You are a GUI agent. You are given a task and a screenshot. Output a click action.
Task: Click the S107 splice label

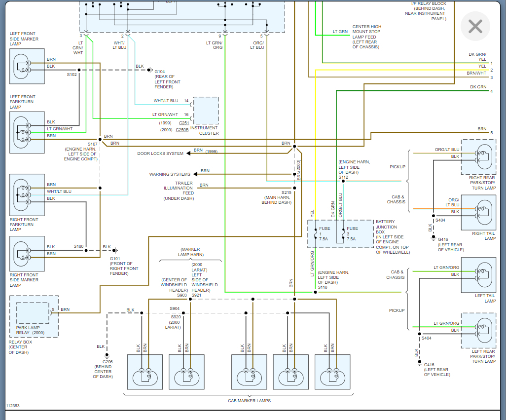click(93, 144)
